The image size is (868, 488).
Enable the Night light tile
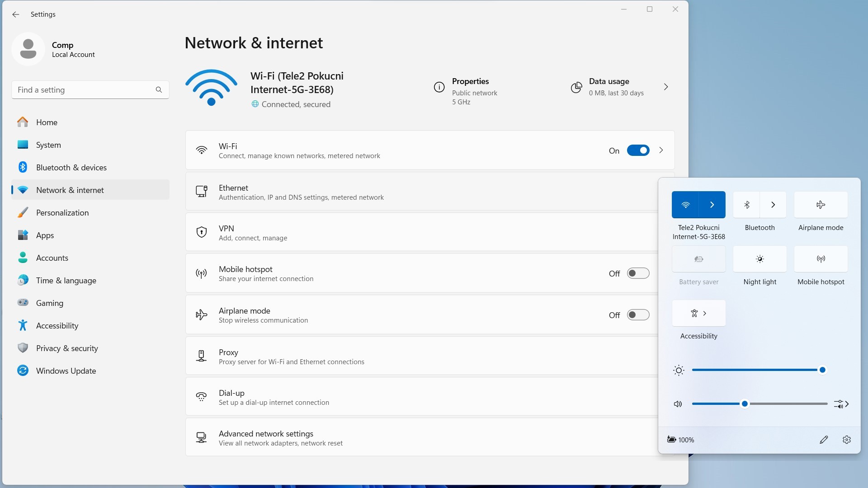tap(759, 259)
